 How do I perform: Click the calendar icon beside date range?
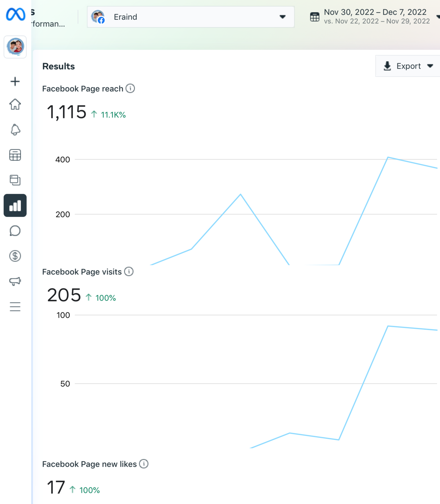tap(315, 17)
